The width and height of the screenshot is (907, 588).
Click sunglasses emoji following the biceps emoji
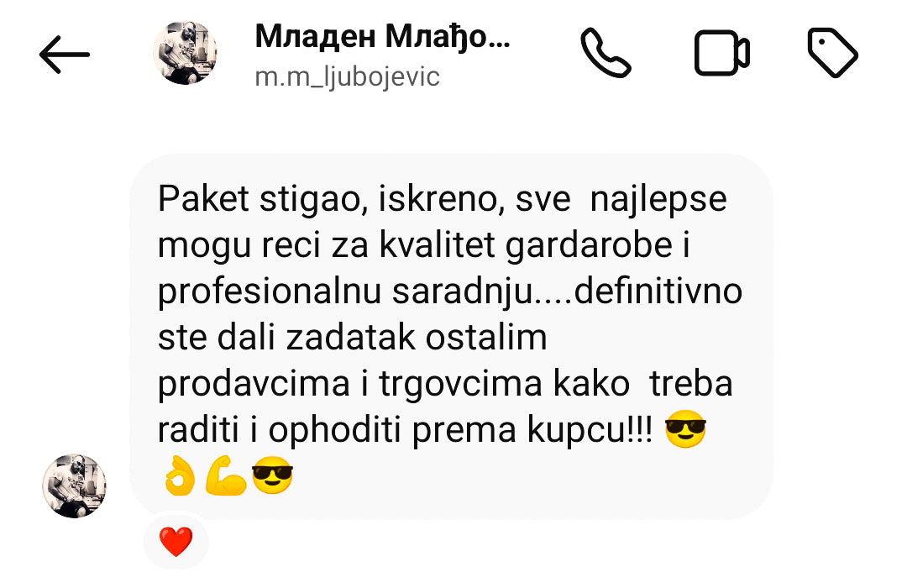[x=272, y=475]
